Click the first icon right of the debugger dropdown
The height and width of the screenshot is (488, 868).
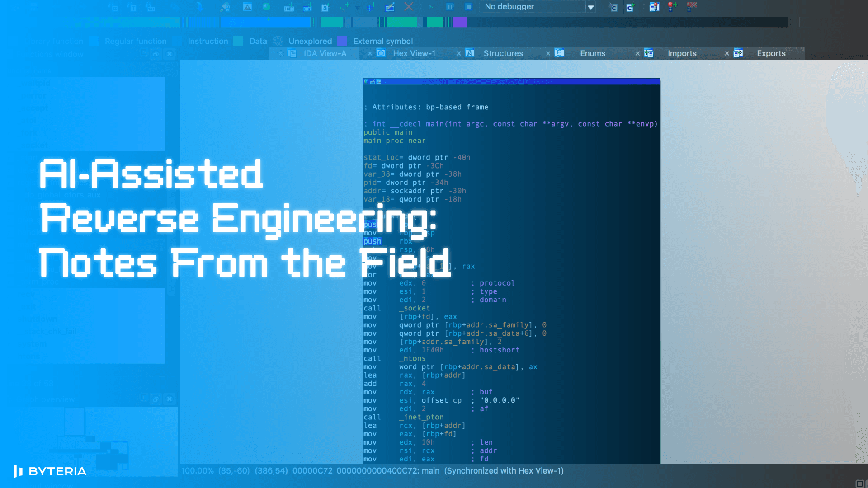coord(613,7)
